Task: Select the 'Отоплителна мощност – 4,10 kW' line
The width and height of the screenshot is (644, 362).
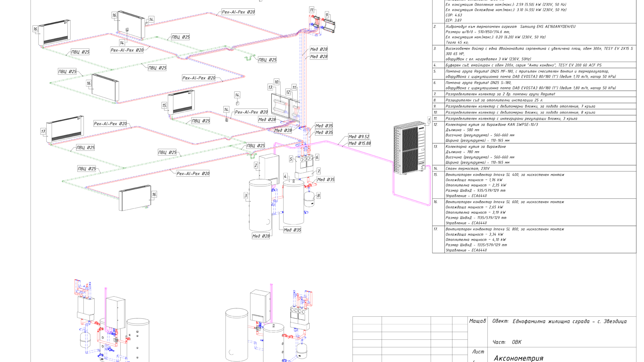Action: (476, 240)
